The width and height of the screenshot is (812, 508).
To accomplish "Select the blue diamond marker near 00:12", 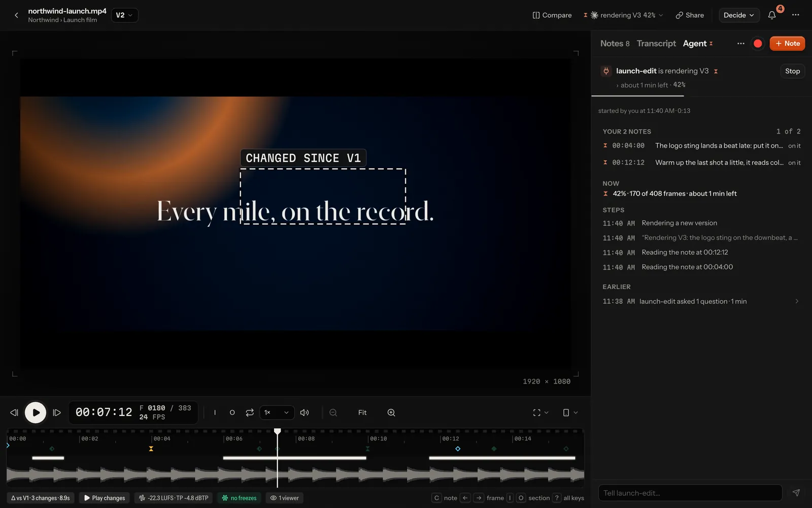I will [458, 449].
